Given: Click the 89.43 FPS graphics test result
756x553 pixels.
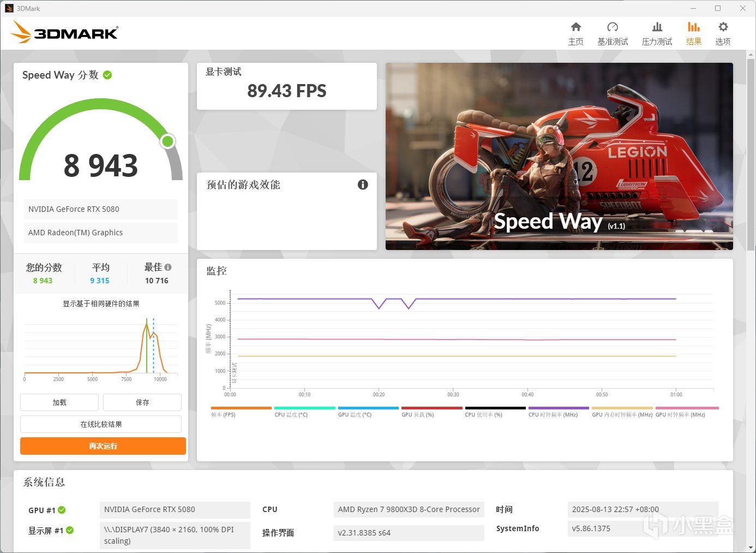Looking at the screenshot, I should coord(287,91).
